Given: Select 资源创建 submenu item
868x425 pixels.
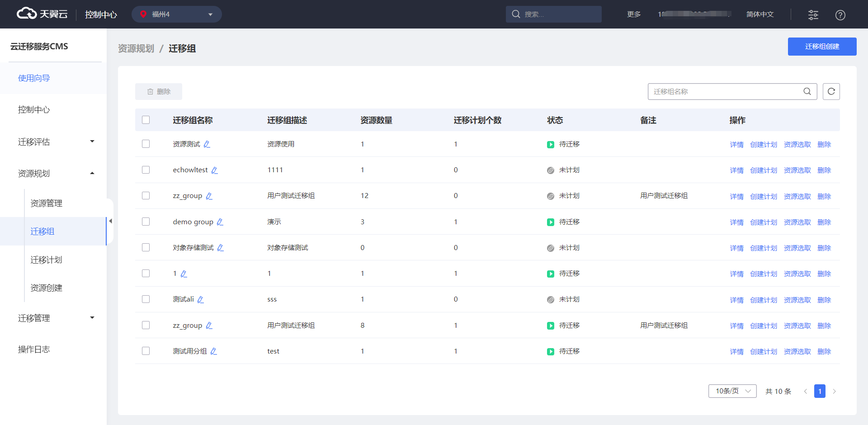Looking at the screenshot, I should [47, 288].
